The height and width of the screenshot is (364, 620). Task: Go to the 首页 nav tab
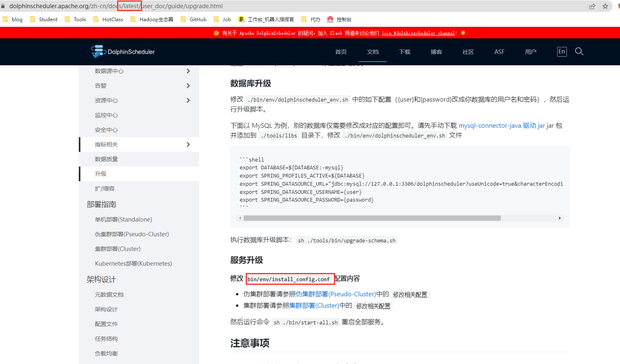point(341,52)
